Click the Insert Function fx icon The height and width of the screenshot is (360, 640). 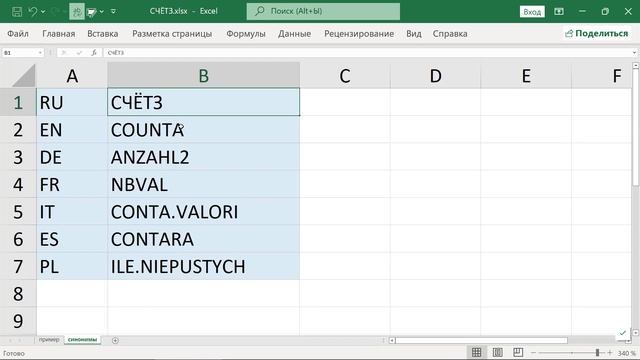94,53
